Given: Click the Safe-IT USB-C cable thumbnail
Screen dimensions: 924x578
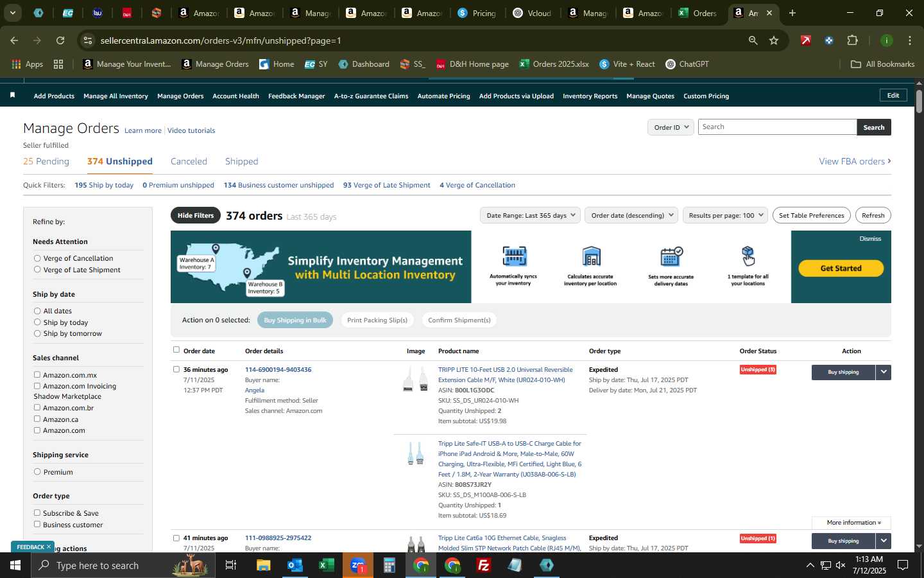Looking at the screenshot, I should tap(416, 453).
